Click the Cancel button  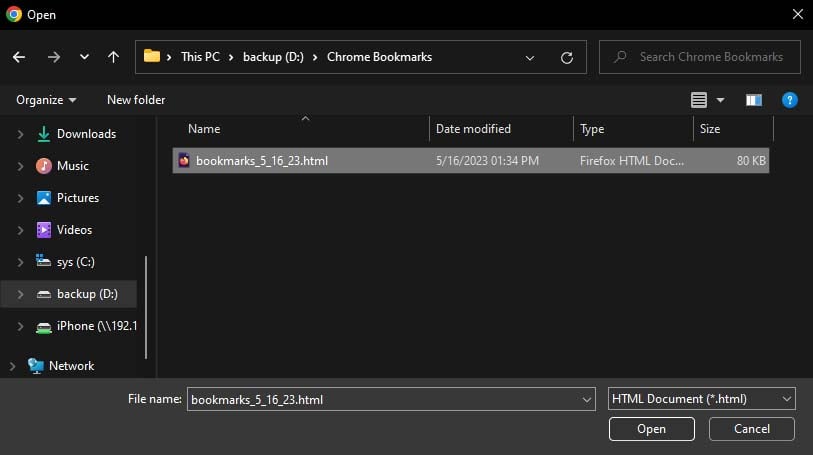[x=751, y=429]
